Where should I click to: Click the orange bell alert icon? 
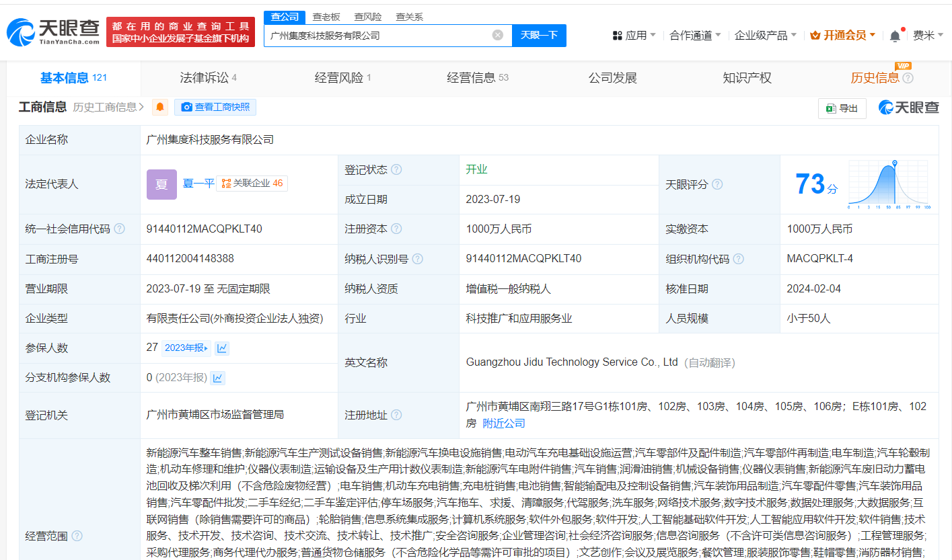tap(160, 107)
